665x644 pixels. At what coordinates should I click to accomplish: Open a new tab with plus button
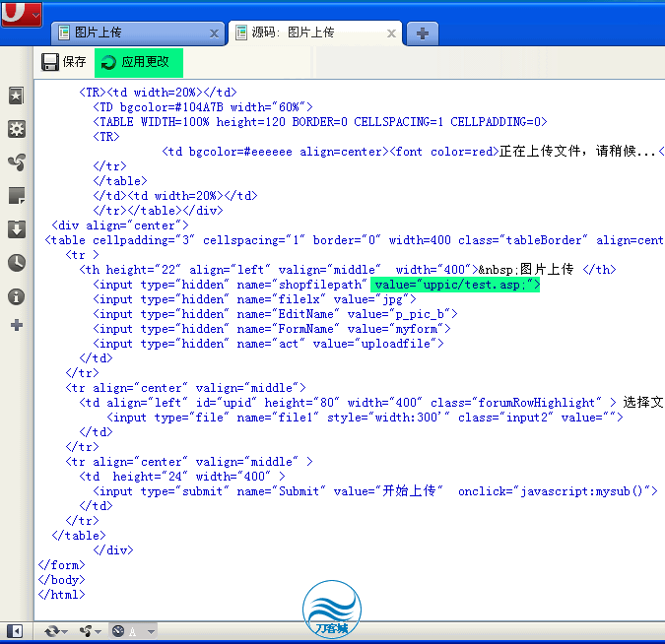point(423,33)
